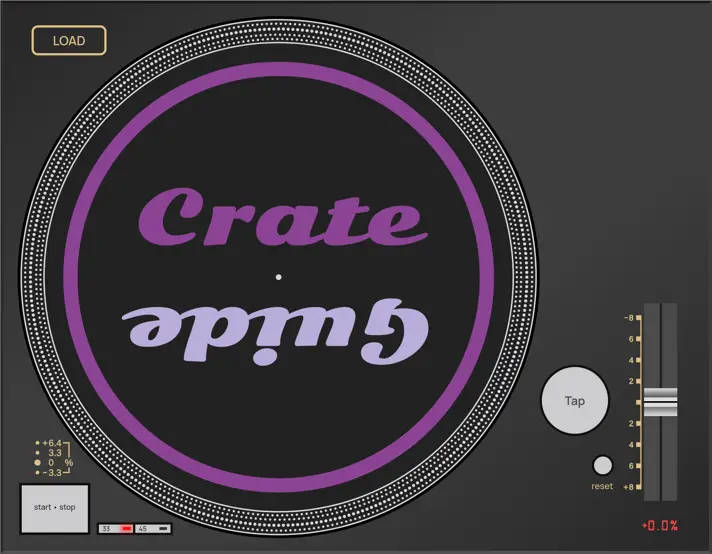Click the +8 mark on pitch scale
712x554 pixels.
pyautogui.click(x=632, y=487)
